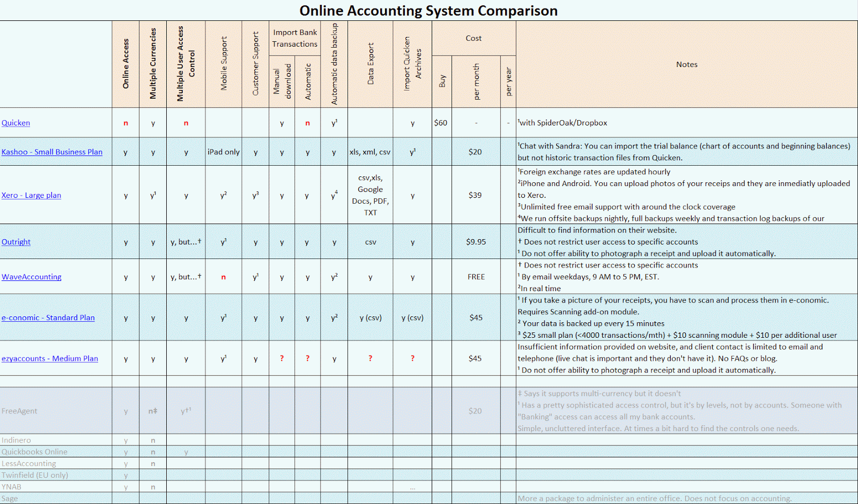Select Quicken's 'with SpiderOak/Dropbox' note
Viewport: 858px width, 504px height.
coord(563,123)
